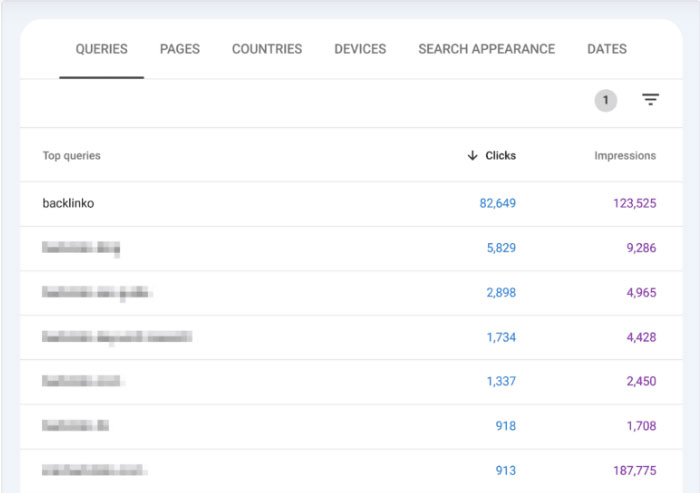Click the 4,428 impressions value

[641, 337]
